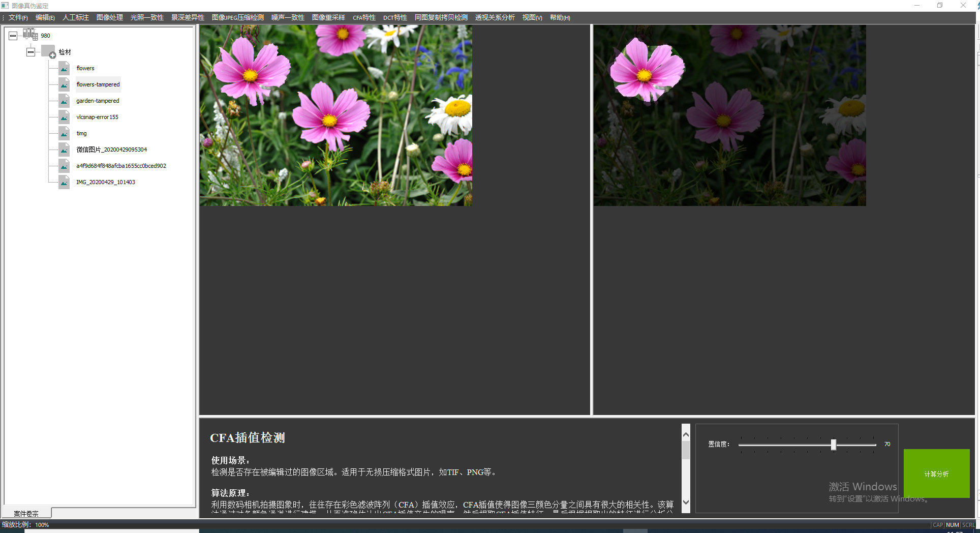This screenshot has height=533, width=980.
Task: Collapse the 检材 tree node
Action: tap(31, 52)
